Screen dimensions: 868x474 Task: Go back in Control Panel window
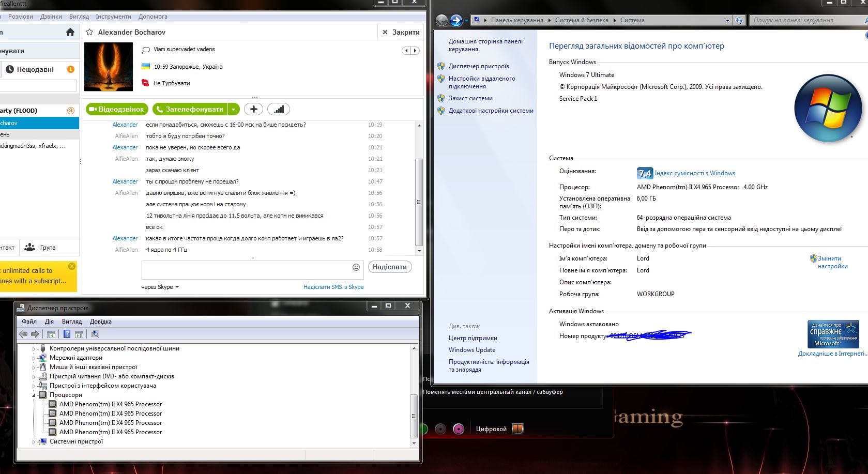click(x=442, y=20)
